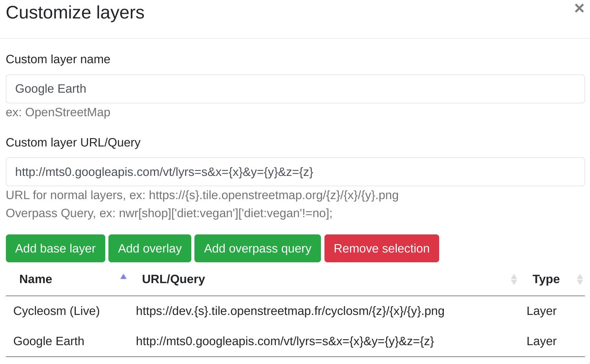Click the Add overlay button

pos(150,249)
